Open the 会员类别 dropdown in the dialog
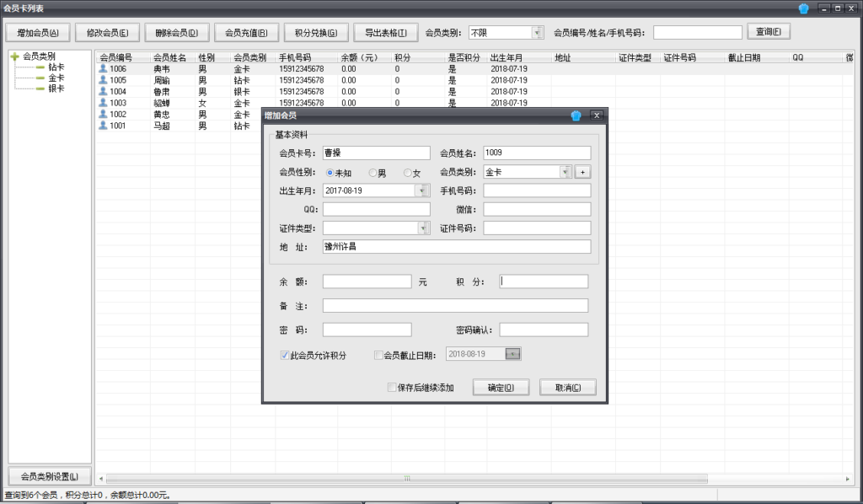Viewport: 863px width, 504px height. point(566,172)
